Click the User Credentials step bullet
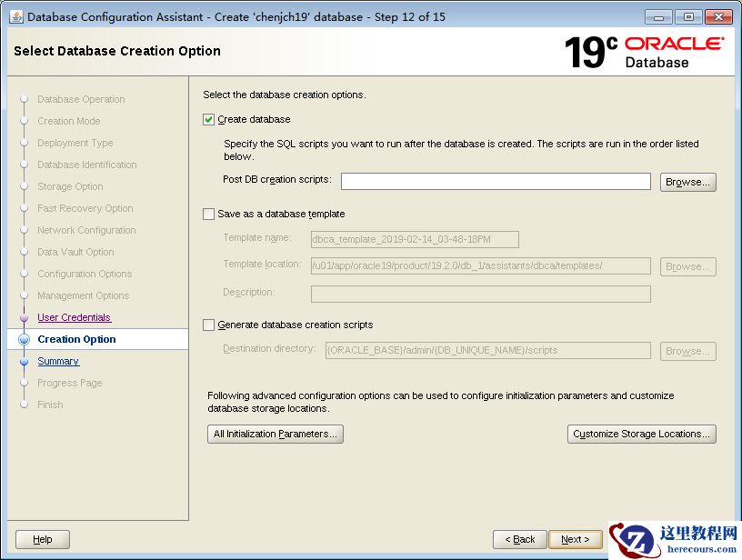Viewport: 742px width, 560px height. pyautogui.click(x=25, y=318)
